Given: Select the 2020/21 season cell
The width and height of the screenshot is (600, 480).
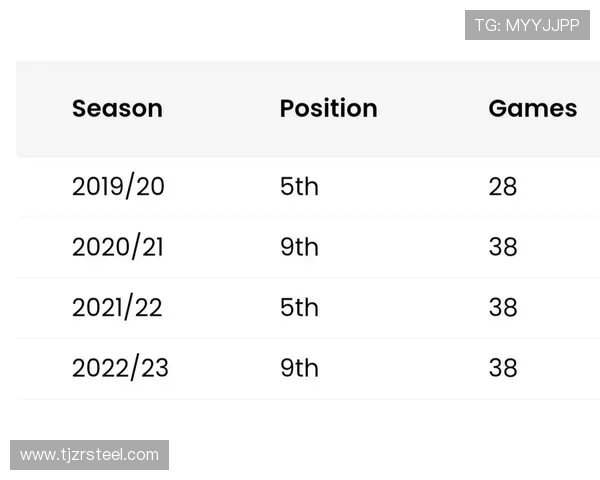Looking at the screenshot, I should 117,247.
